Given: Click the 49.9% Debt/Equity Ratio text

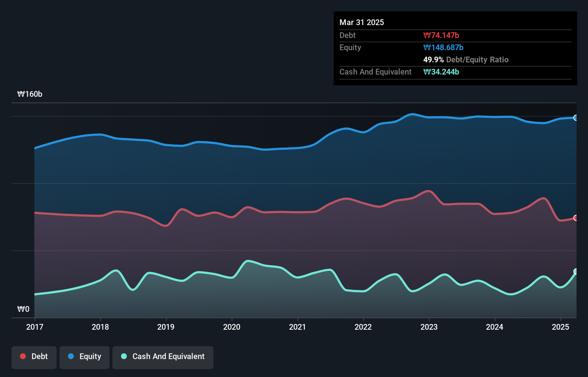Looking at the screenshot, I should (x=466, y=59).
